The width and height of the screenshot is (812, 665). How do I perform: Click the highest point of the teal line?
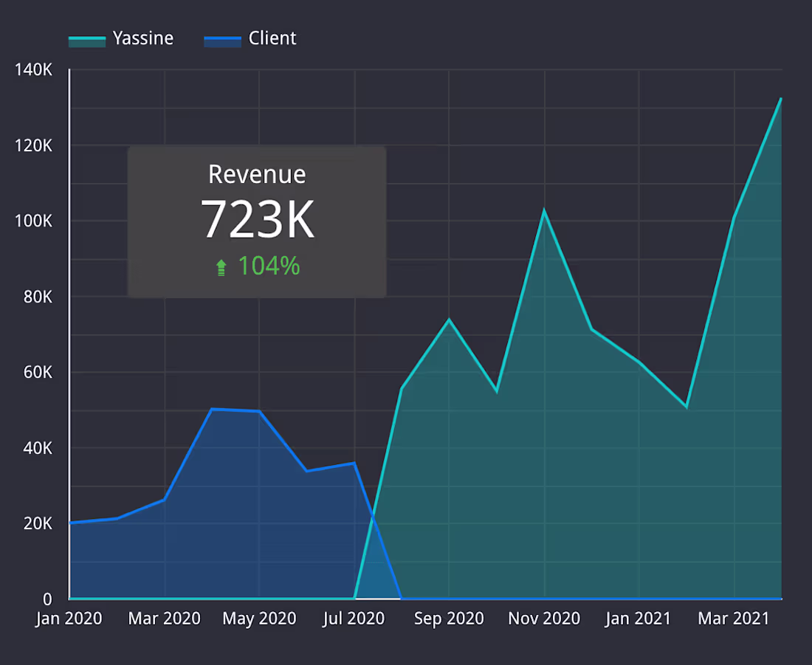coord(781,98)
